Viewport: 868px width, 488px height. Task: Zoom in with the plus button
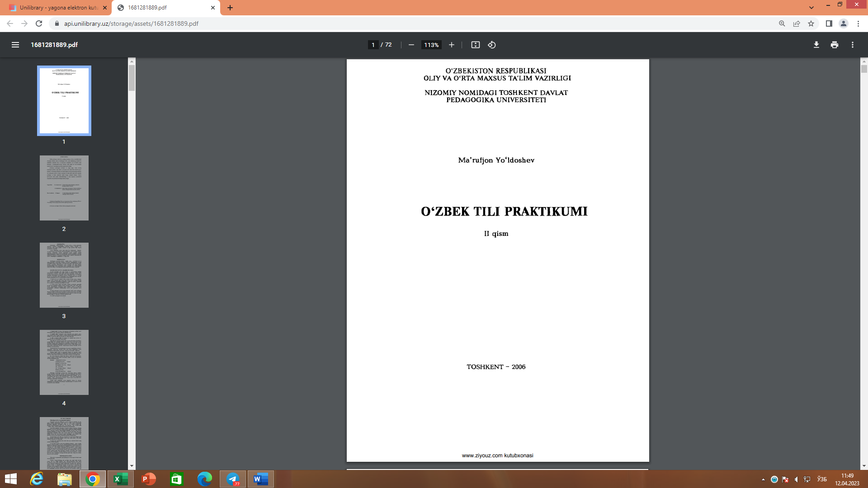click(451, 45)
